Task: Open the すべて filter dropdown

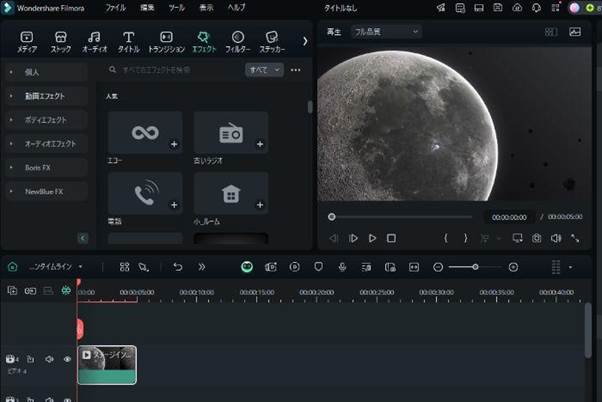Action: [264, 71]
